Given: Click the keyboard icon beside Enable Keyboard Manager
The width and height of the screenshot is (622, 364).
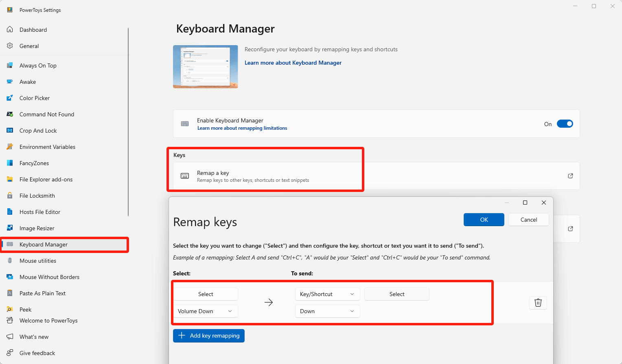Looking at the screenshot, I should pyautogui.click(x=185, y=124).
